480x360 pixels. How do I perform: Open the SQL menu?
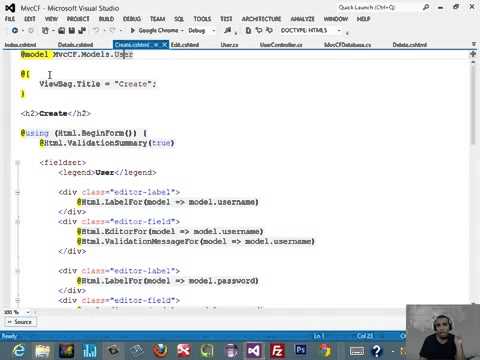179,19
